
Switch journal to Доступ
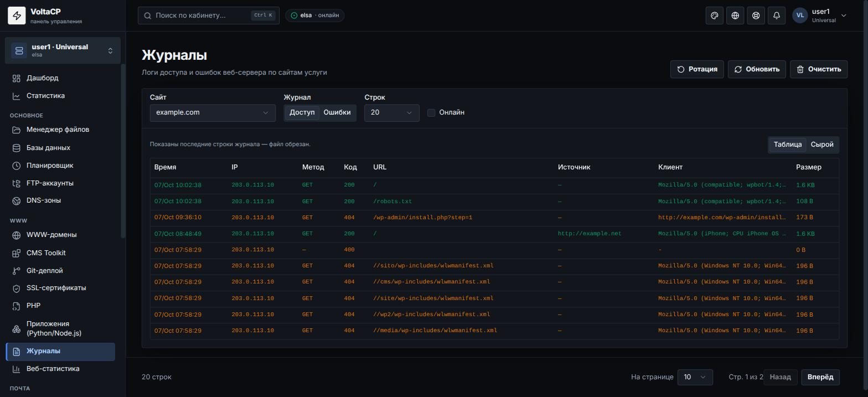302,112
